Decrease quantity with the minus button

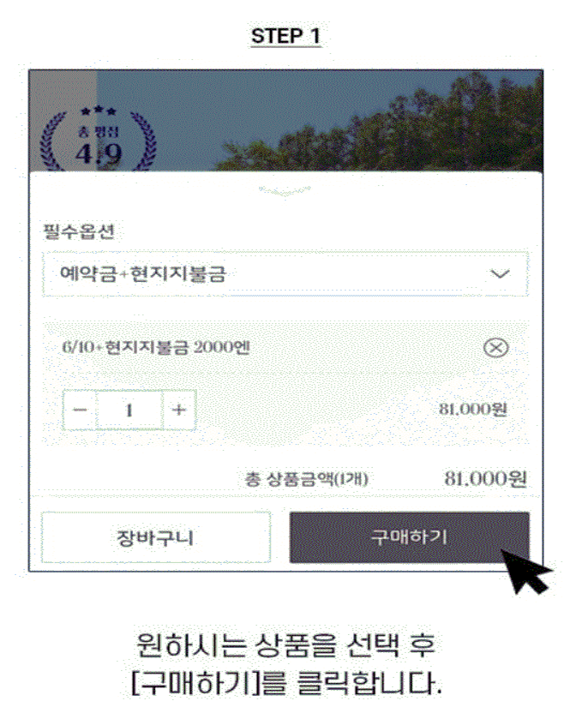[x=80, y=410]
